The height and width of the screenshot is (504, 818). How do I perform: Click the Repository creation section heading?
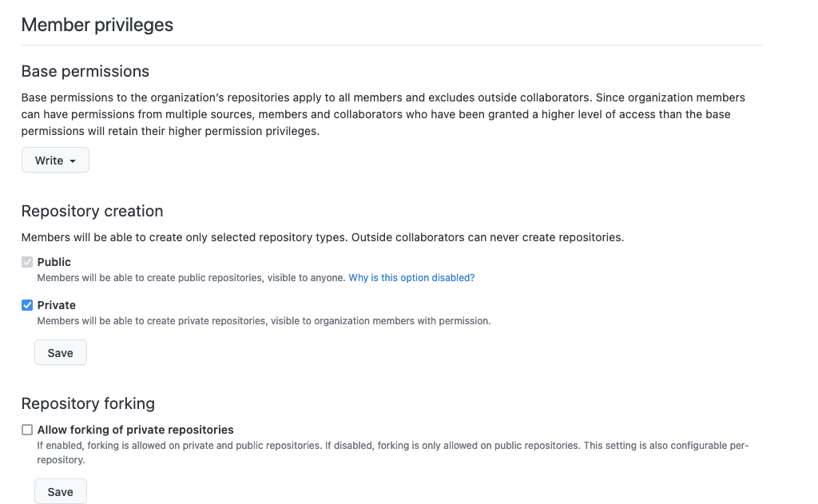[x=93, y=211]
